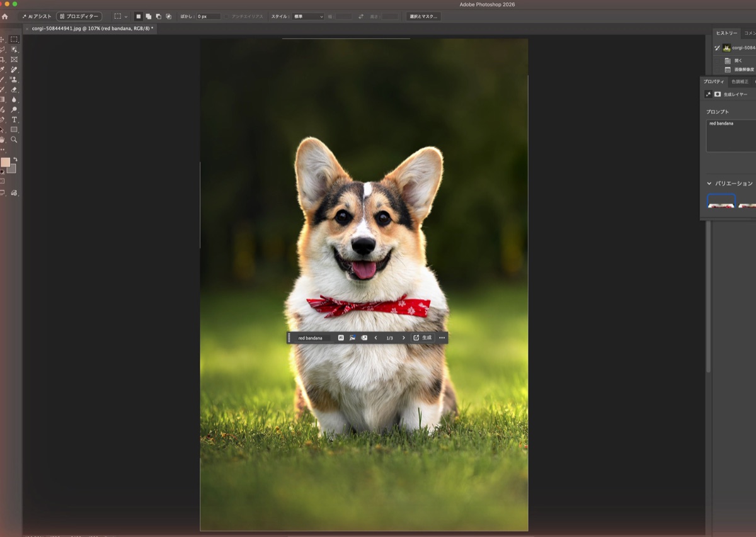The image size is (756, 537).
Task: Select the Hand tool
Action: point(3,140)
